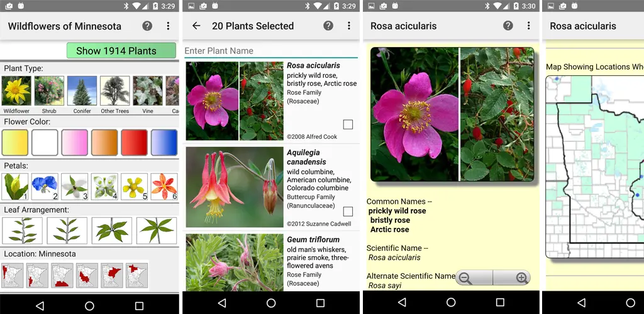This screenshot has width=644, height=314.
Task: Select third Minnesota location map, southern strip red
Action: 62,276
